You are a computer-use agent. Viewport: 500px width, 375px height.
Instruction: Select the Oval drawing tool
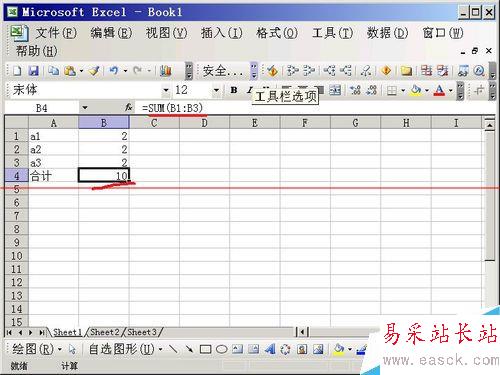222,349
